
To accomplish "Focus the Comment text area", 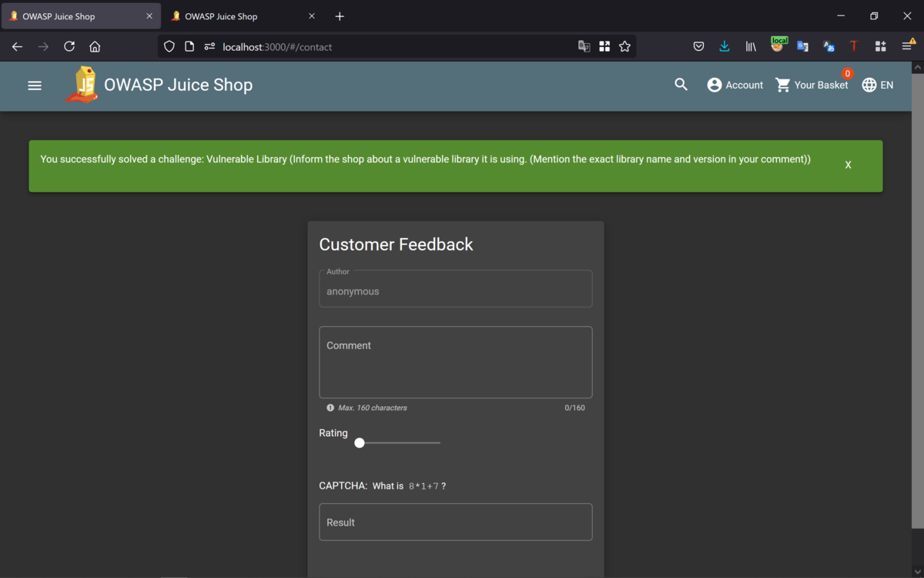I will (x=456, y=362).
